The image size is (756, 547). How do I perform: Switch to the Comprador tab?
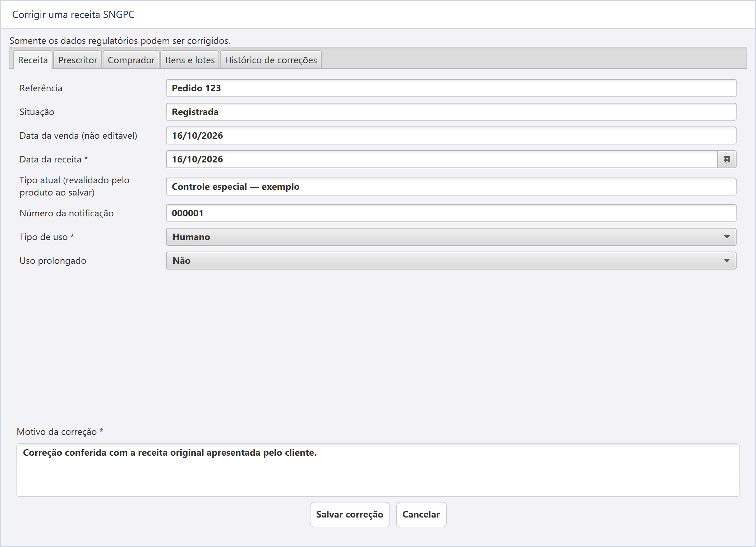click(x=131, y=60)
